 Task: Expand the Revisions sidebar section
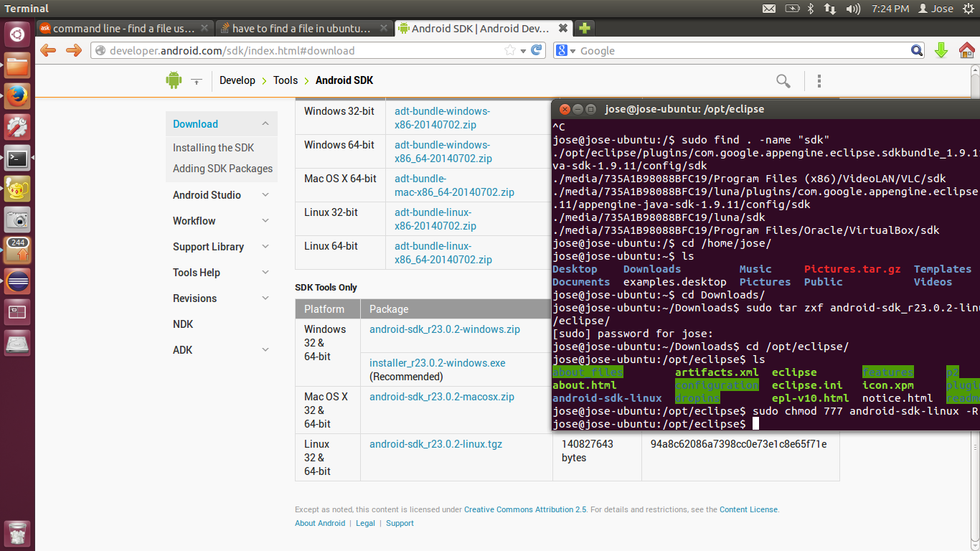[x=265, y=298]
